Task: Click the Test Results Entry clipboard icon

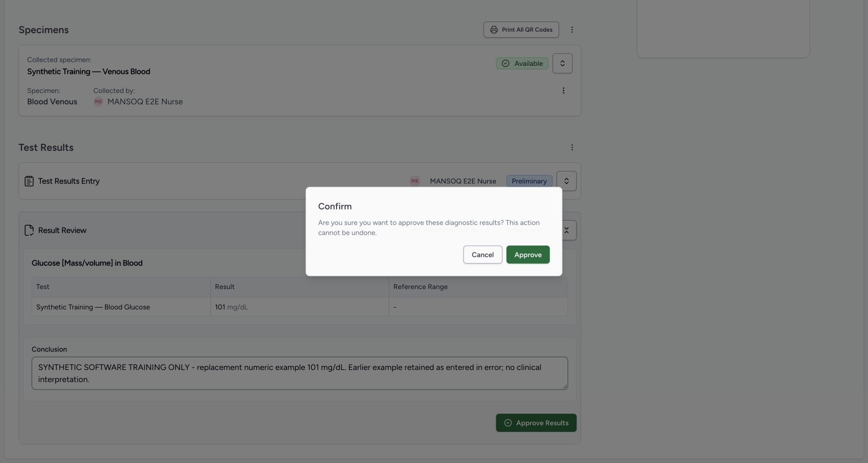Action: (29, 181)
